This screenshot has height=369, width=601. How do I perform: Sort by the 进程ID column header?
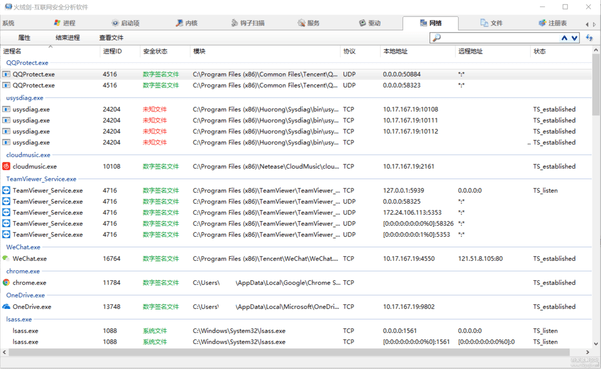coord(112,51)
